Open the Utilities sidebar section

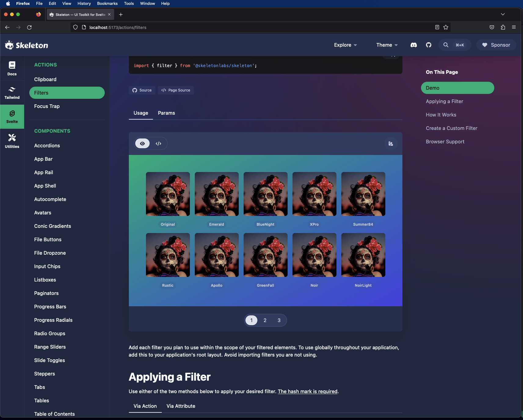12,141
